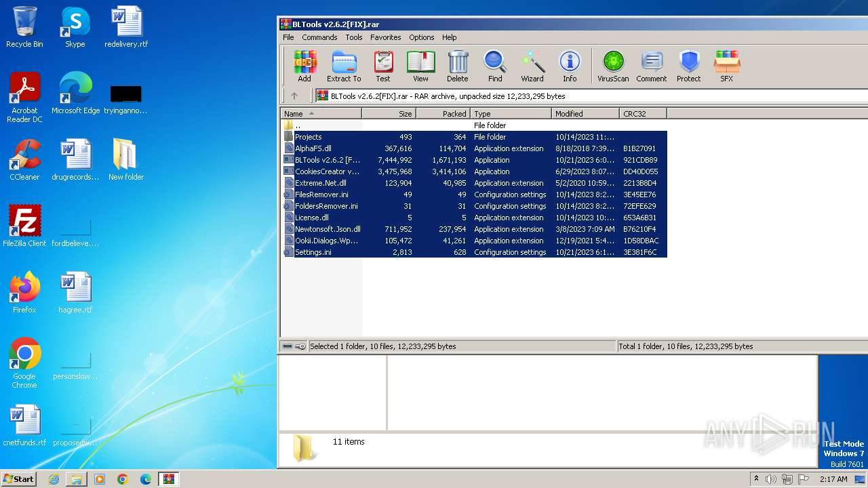Open the Options menu
868x488 pixels.
tap(422, 37)
